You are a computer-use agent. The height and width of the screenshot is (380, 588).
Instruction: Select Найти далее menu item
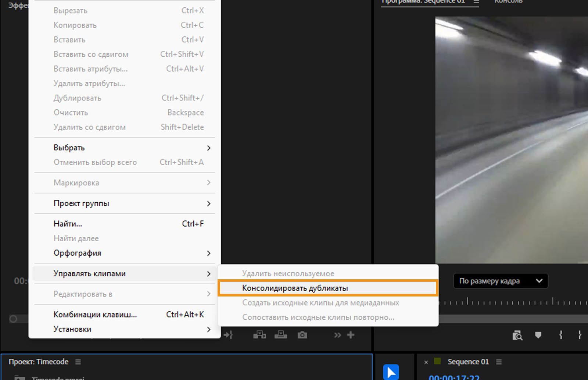(125, 238)
